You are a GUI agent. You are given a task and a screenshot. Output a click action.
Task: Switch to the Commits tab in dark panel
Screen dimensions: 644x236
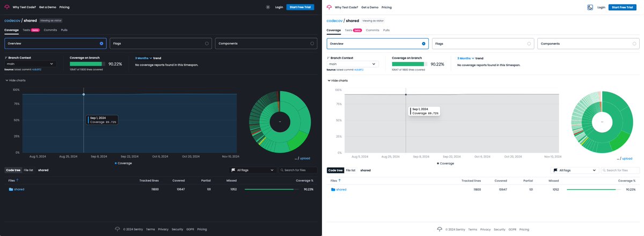(50, 30)
